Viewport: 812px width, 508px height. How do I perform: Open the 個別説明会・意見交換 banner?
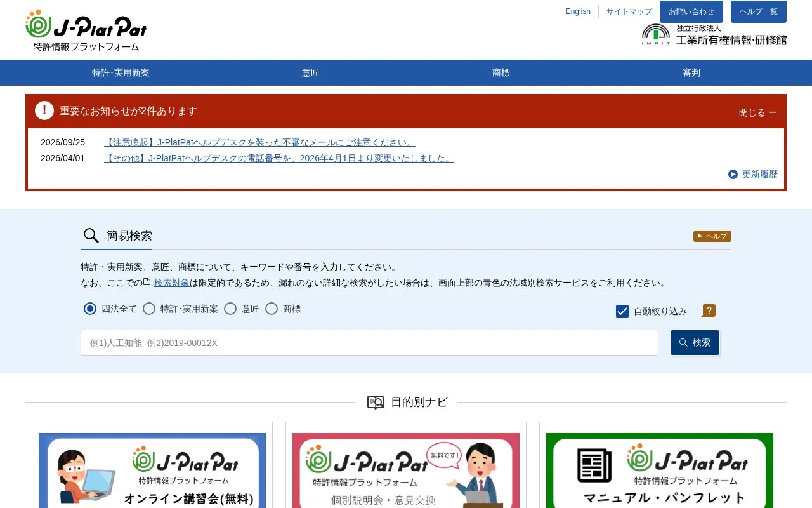pyautogui.click(x=406, y=471)
